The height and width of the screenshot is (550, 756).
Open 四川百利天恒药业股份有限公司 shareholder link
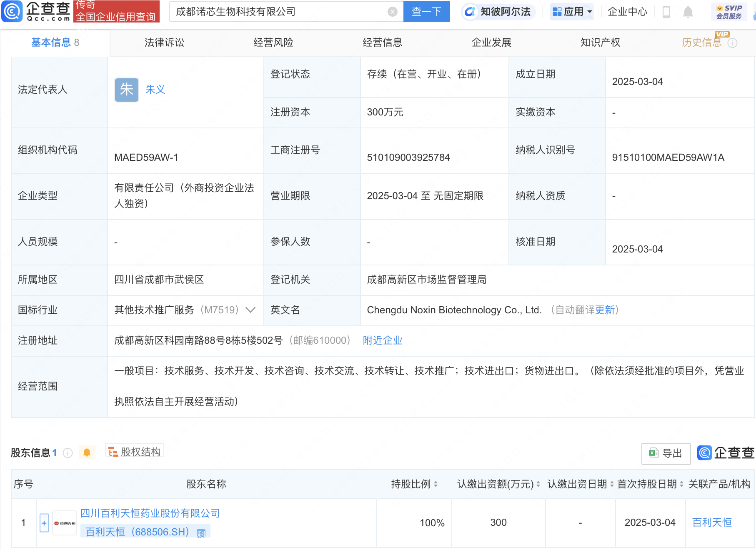point(150,513)
